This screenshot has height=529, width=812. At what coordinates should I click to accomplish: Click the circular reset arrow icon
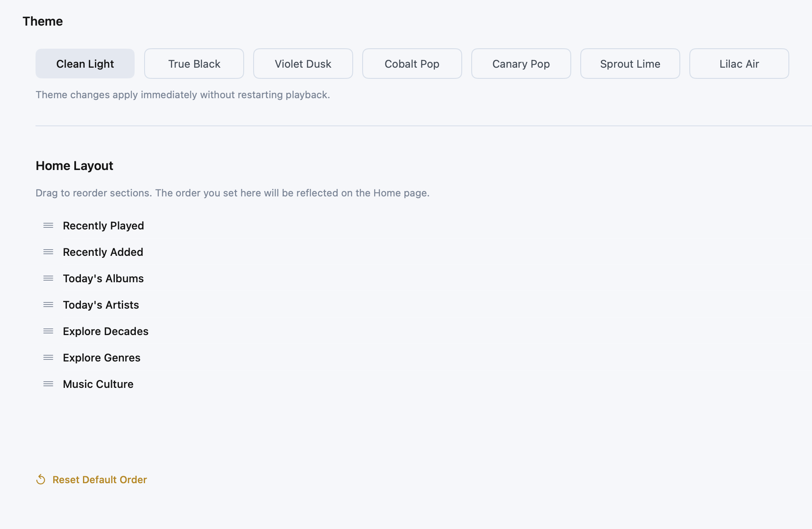[40, 479]
